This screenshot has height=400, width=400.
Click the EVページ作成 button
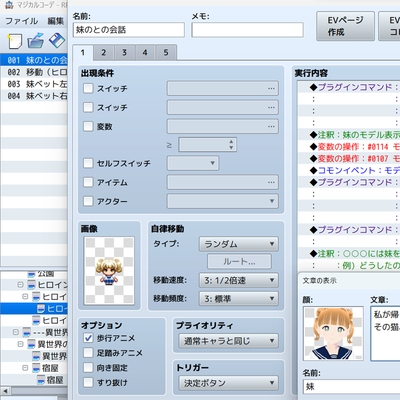tap(345, 26)
